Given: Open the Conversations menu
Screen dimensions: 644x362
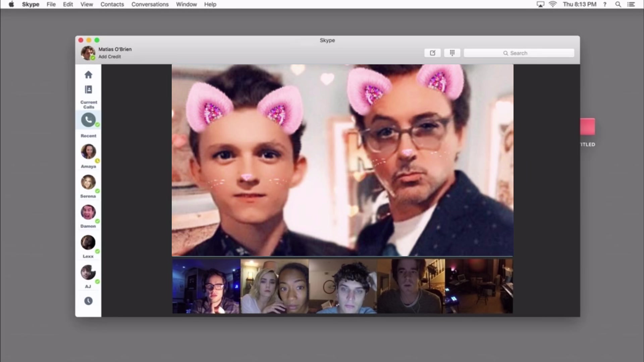Looking at the screenshot, I should click(150, 4).
